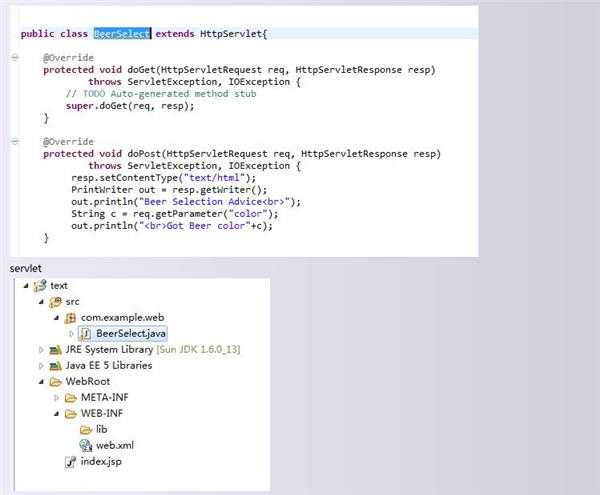Select BeerSelect.java in the tree
The height and width of the screenshot is (495, 600).
pyautogui.click(x=131, y=334)
